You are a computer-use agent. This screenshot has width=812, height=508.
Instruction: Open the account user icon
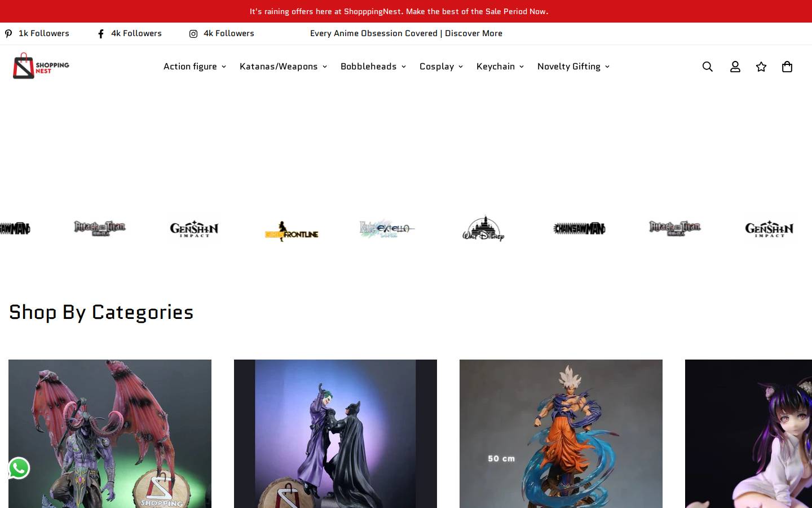[x=735, y=67]
